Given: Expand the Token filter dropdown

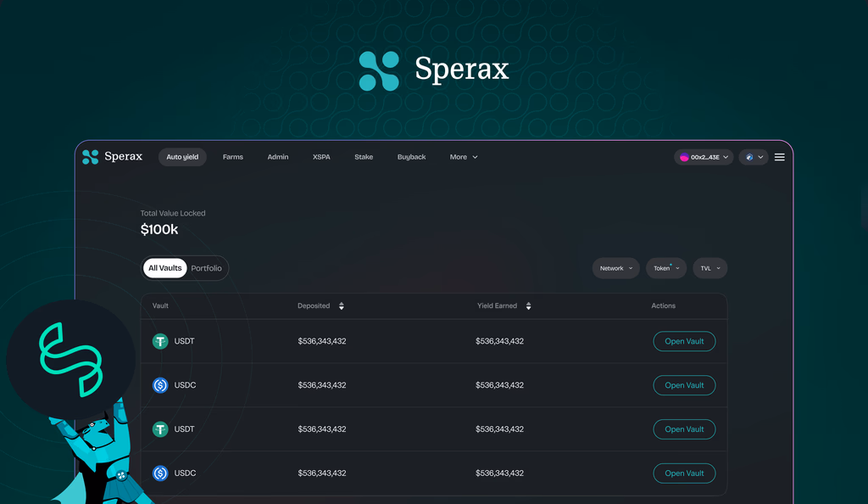Looking at the screenshot, I should (665, 268).
